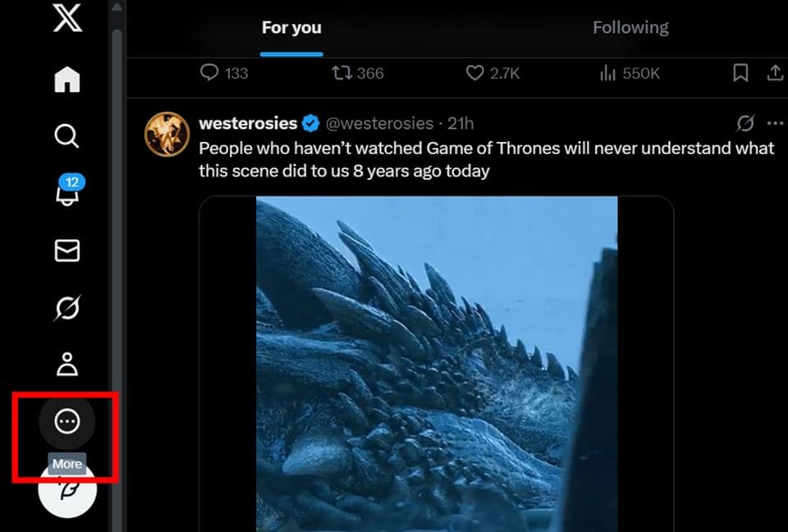The height and width of the screenshot is (532, 788).
Task: Bookmark the post above westerosies
Action: coord(740,73)
